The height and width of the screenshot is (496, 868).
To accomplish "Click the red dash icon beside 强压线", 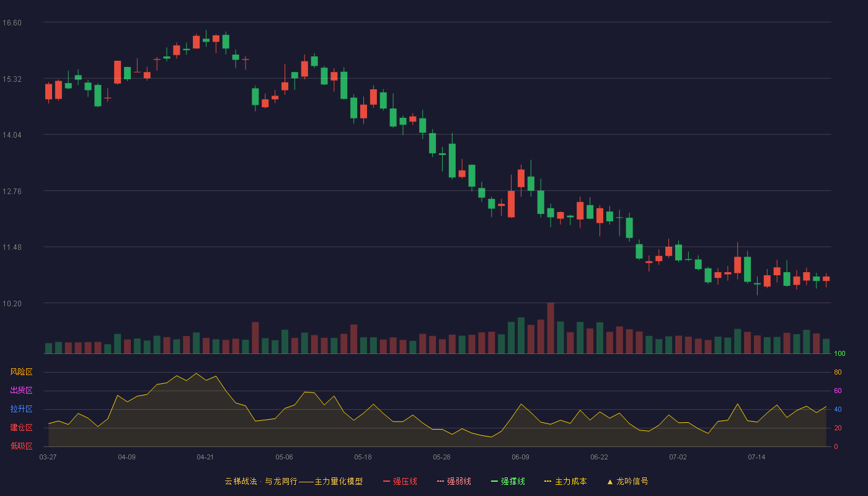I will pos(386,481).
